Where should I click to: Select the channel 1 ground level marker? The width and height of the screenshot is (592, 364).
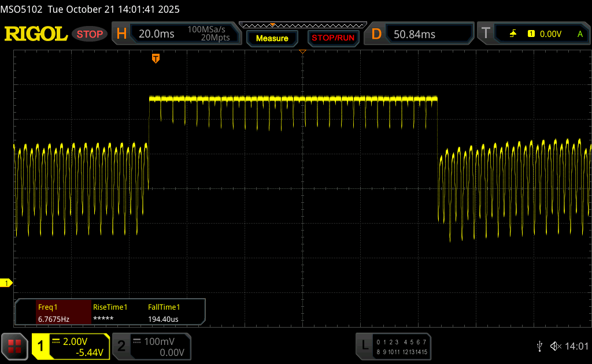point(6,283)
